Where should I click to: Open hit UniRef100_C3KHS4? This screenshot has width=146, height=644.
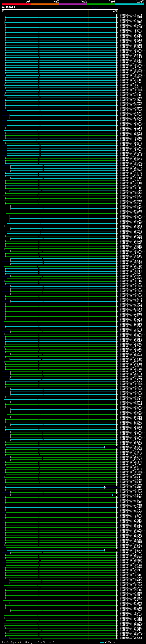[x=131, y=27]
